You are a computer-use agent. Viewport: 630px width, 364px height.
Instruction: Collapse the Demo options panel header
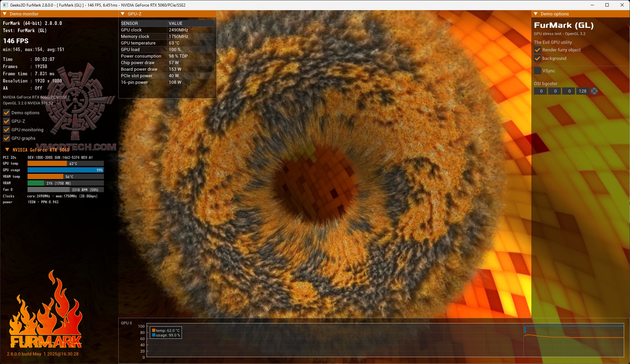click(x=536, y=14)
